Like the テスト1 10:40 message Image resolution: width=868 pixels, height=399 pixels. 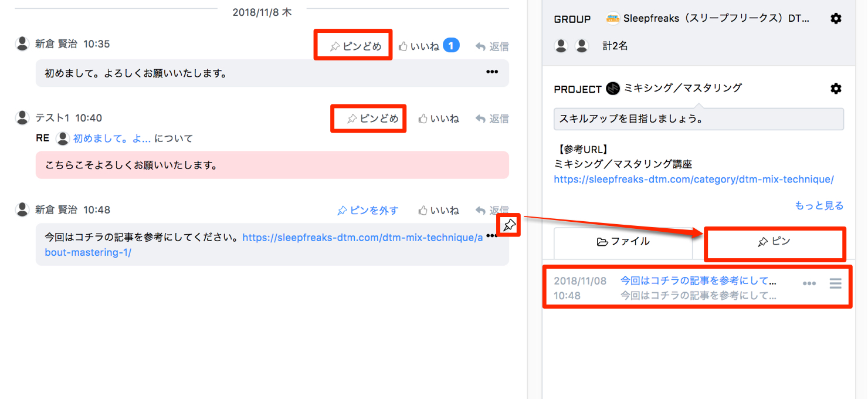pyautogui.click(x=439, y=119)
